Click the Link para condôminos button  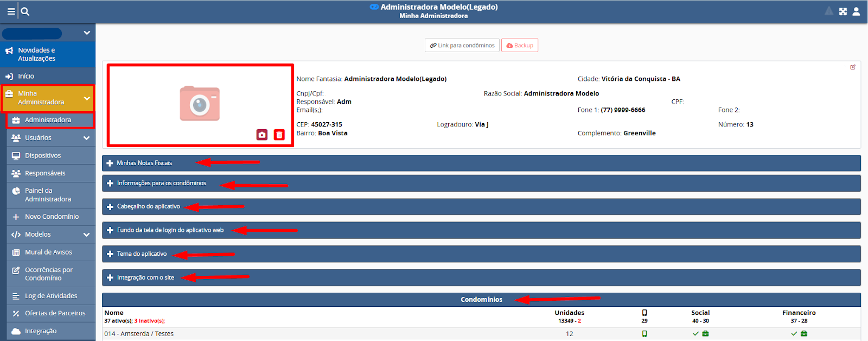pyautogui.click(x=462, y=46)
